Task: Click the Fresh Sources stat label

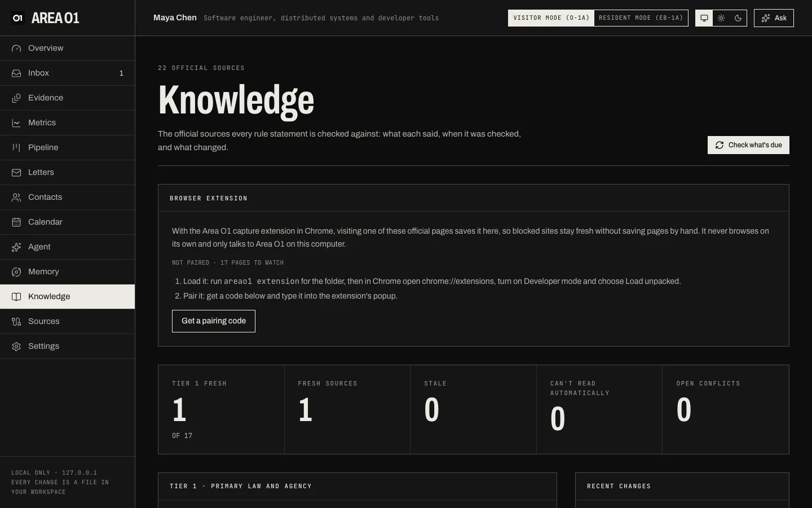Action: pyautogui.click(x=328, y=384)
